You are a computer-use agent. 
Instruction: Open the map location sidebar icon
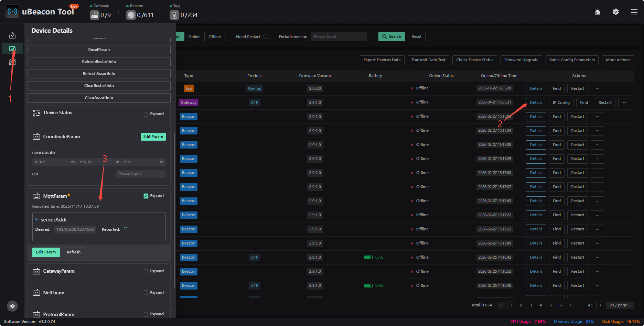(12, 35)
